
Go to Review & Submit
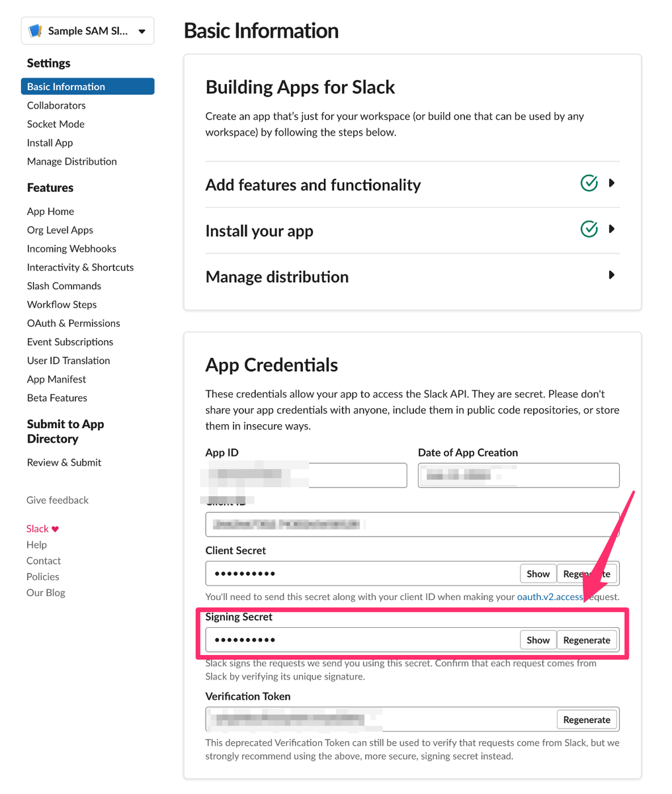(63, 462)
